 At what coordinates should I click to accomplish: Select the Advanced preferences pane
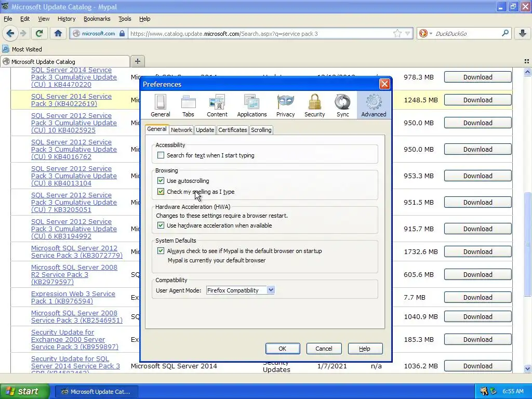[374, 105]
